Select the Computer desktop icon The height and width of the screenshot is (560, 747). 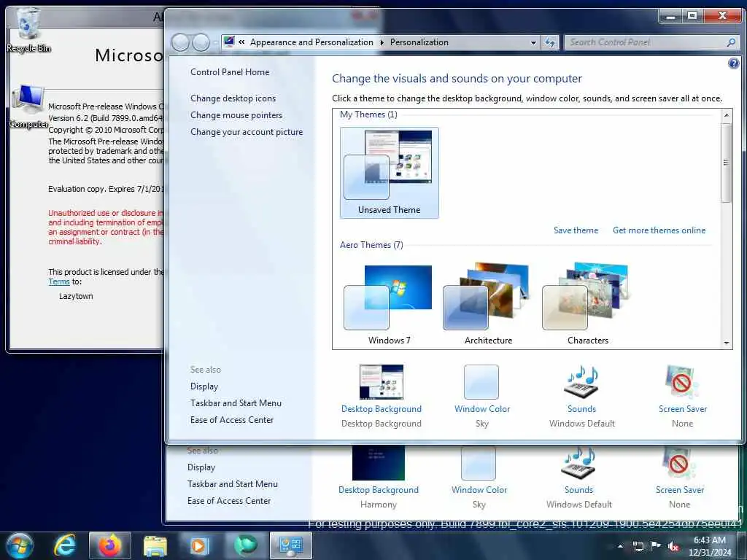click(x=28, y=106)
